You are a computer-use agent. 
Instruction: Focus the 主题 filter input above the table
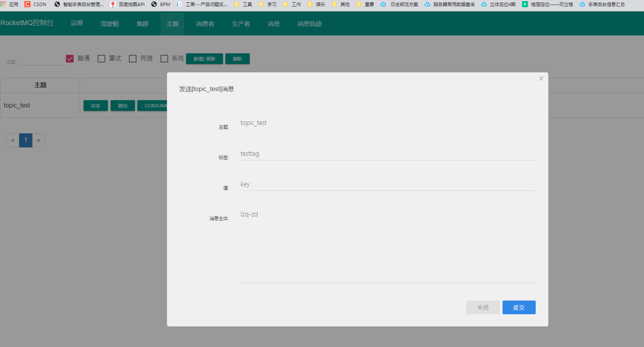[41, 60]
